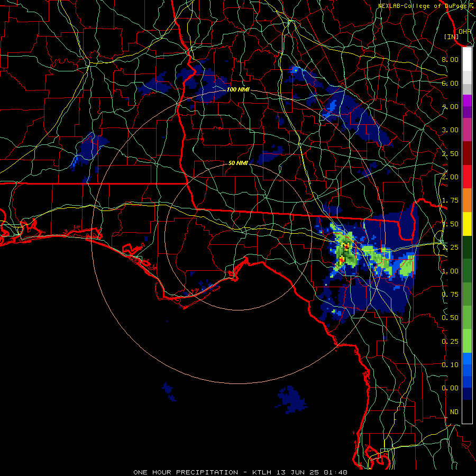Select the 1.00 legend value
The image size is (476, 476).
(450, 271)
